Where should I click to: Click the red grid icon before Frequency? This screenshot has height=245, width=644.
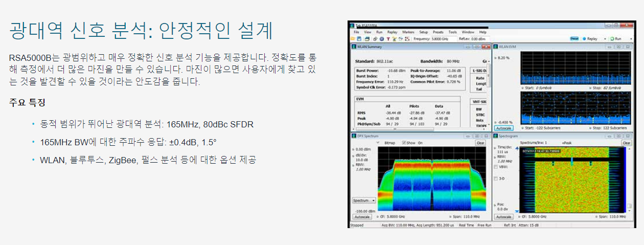[407, 39]
